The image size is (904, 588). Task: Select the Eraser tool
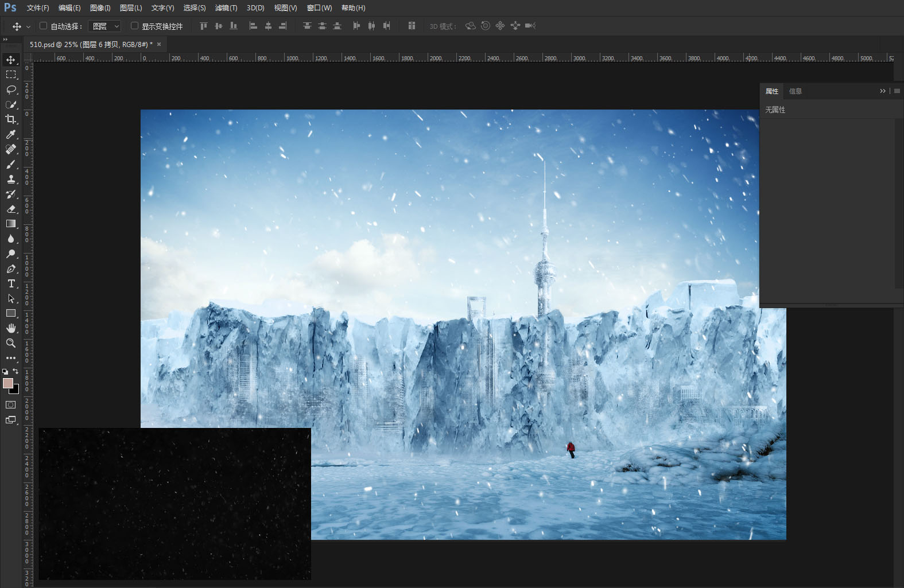[x=11, y=209]
